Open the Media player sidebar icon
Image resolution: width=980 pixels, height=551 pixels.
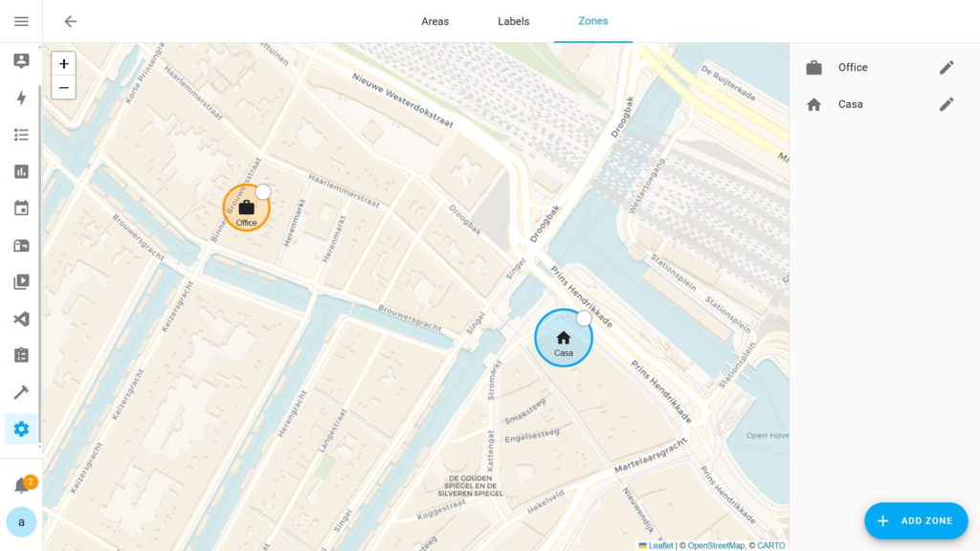(21, 282)
